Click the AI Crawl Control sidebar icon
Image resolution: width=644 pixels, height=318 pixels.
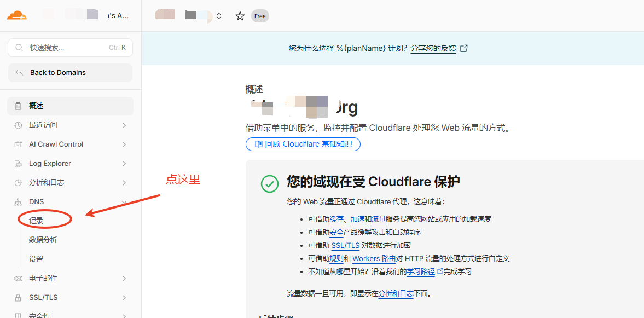tap(18, 144)
